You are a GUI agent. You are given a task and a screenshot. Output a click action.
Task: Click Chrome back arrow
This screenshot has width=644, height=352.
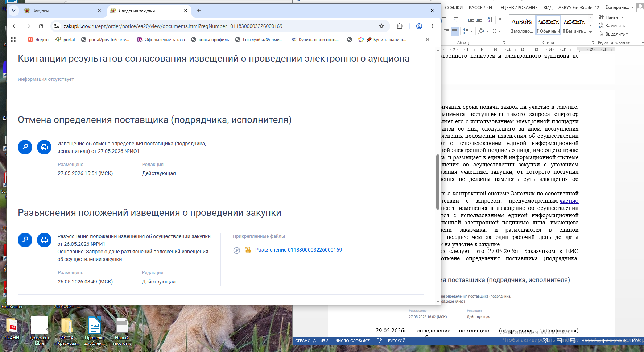15,26
